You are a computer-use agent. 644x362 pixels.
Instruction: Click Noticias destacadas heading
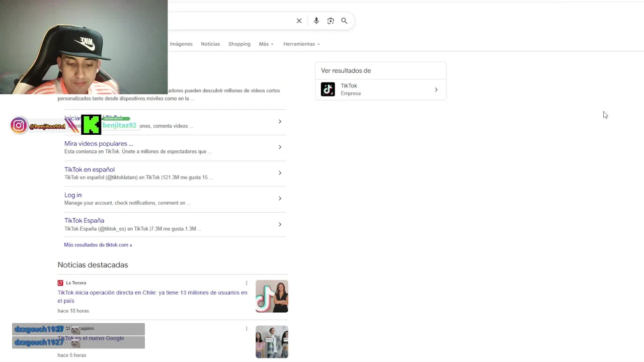[93, 265]
